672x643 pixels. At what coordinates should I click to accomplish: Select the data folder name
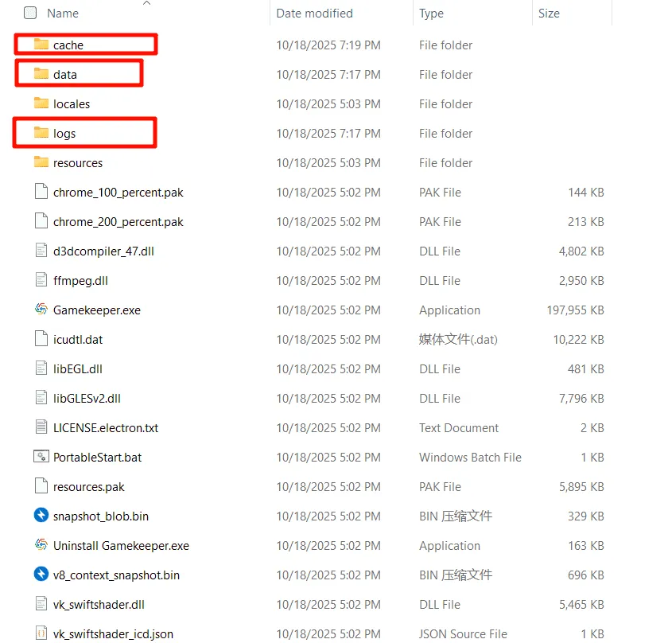coord(65,74)
